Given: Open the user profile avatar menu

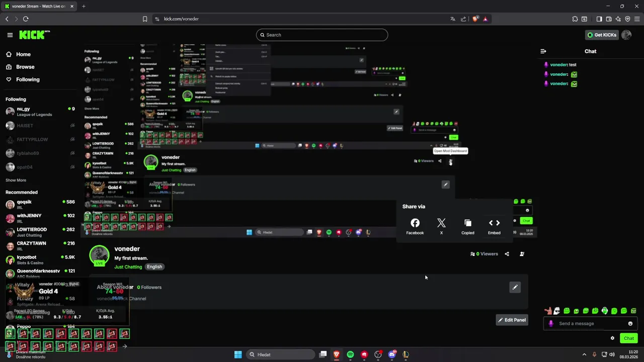Looking at the screenshot, I should [x=626, y=35].
